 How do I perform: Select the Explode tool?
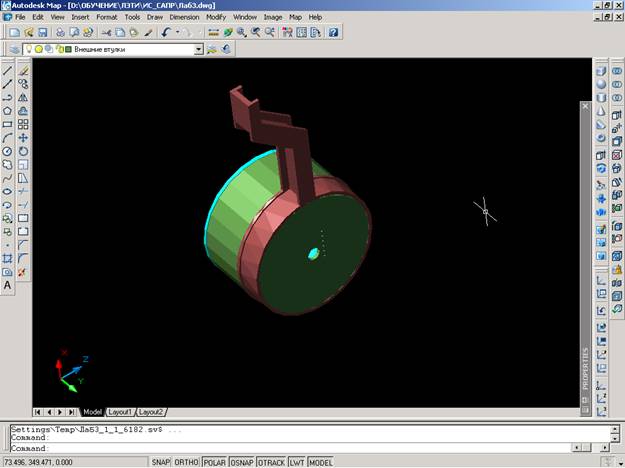coord(23,272)
